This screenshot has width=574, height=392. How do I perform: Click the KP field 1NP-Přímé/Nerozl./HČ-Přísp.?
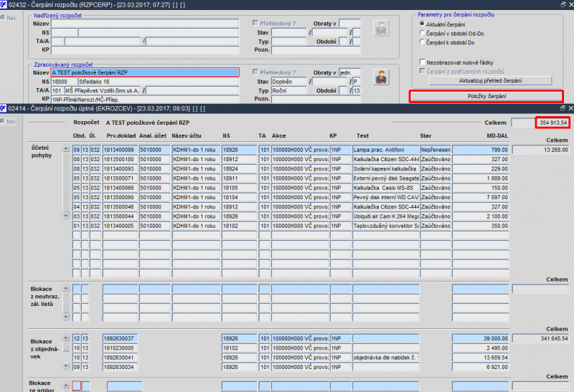click(x=145, y=100)
